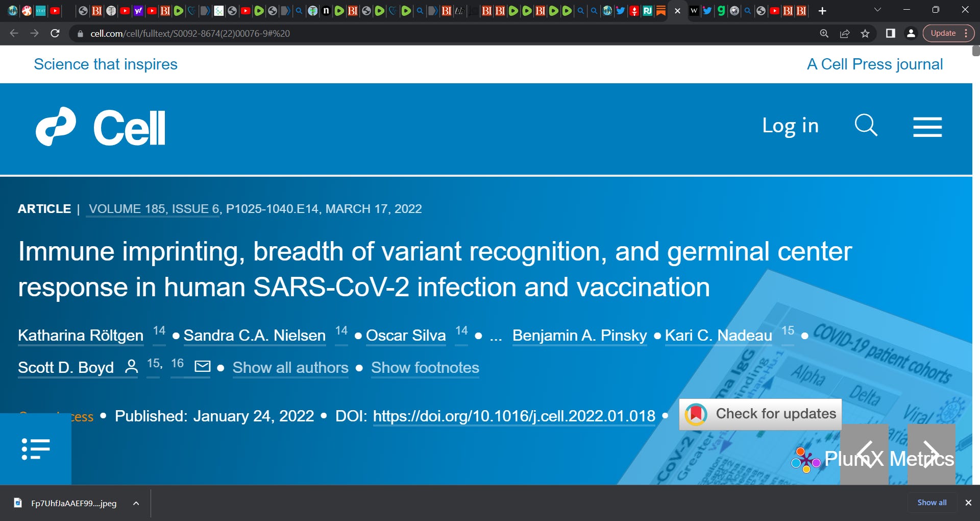Image resolution: width=980 pixels, height=521 pixels.
Task: Switch to the Wikipedia W tab
Action: coord(694,11)
